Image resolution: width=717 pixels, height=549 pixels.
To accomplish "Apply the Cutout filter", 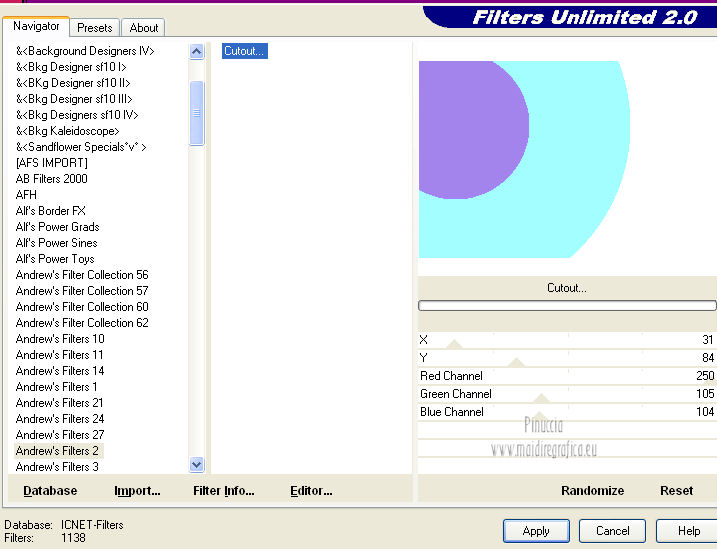I will tap(536, 531).
